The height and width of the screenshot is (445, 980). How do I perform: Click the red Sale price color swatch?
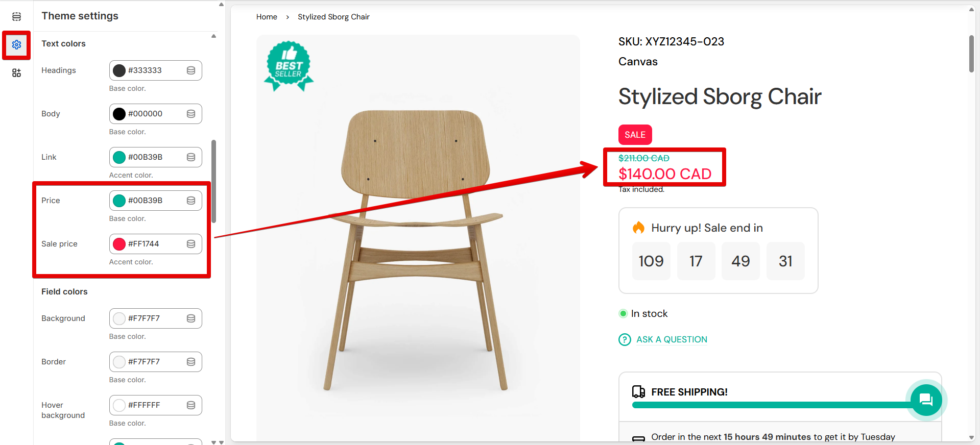pos(119,244)
